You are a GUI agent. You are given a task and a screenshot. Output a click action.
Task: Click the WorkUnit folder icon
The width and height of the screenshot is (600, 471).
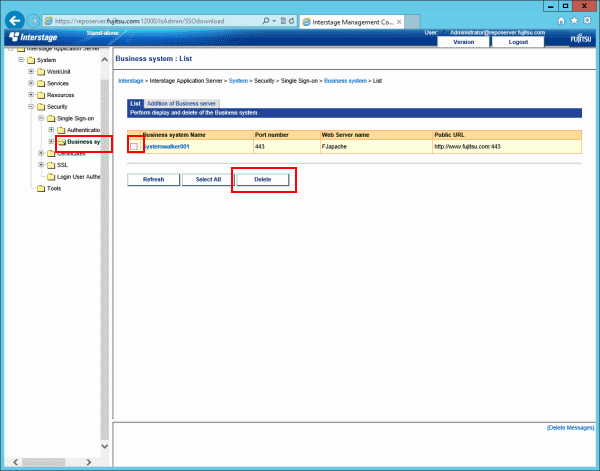tap(41, 72)
